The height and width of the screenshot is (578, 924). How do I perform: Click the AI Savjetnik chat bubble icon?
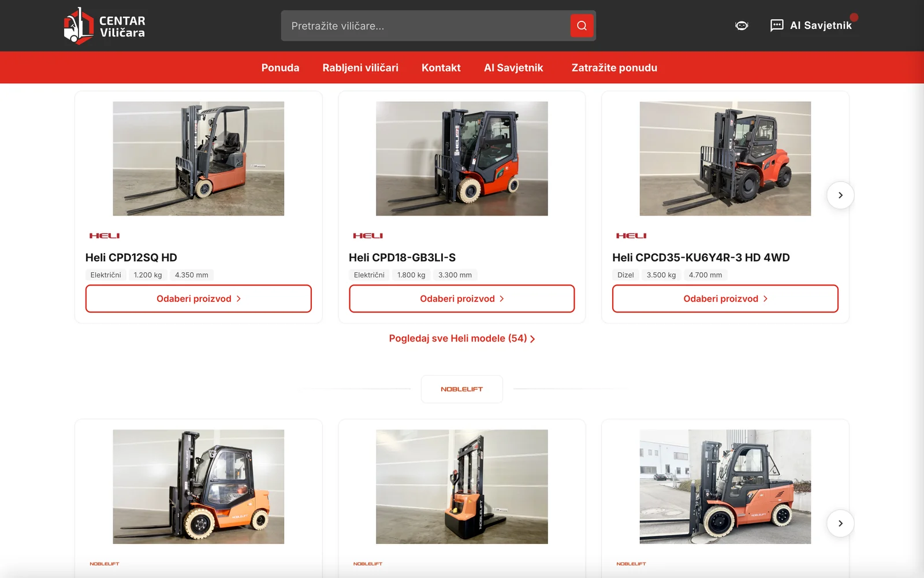point(777,25)
